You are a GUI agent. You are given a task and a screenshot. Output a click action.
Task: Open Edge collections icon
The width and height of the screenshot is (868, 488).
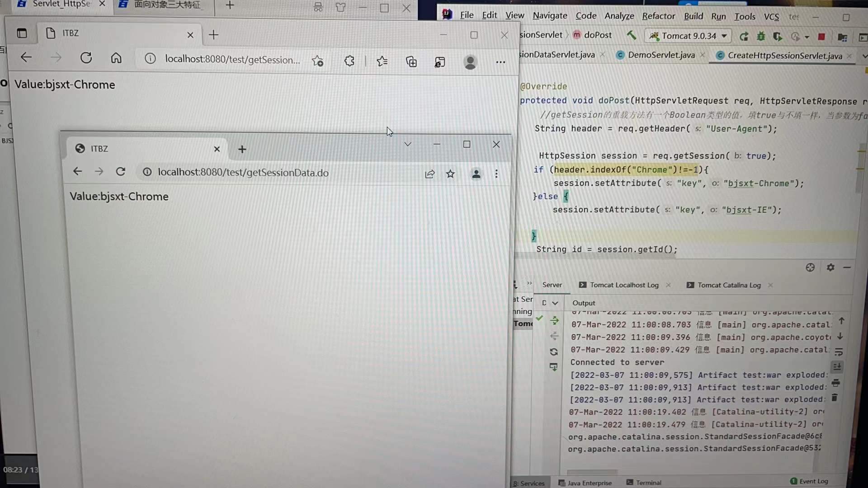(x=411, y=61)
